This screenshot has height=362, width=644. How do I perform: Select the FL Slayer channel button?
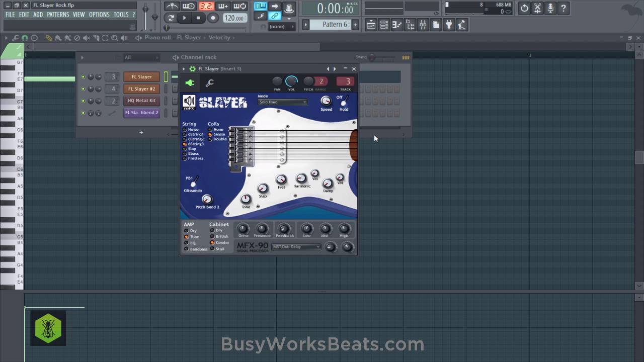pyautogui.click(x=141, y=77)
